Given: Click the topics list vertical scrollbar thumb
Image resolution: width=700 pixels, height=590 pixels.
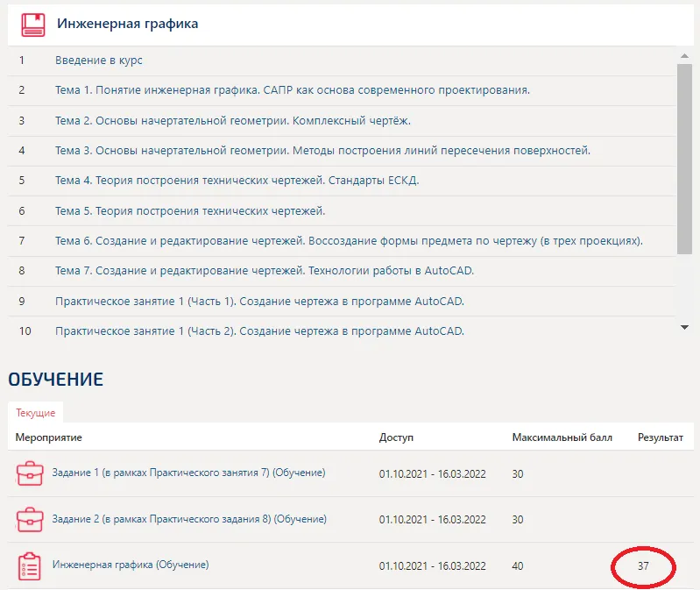Looking at the screenshot, I should pyautogui.click(x=685, y=158).
